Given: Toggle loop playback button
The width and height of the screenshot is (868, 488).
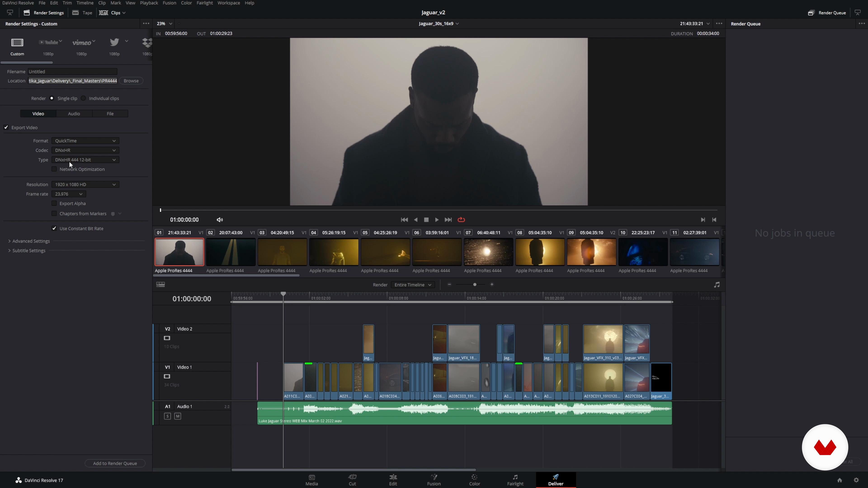Looking at the screenshot, I should click(x=461, y=220).
